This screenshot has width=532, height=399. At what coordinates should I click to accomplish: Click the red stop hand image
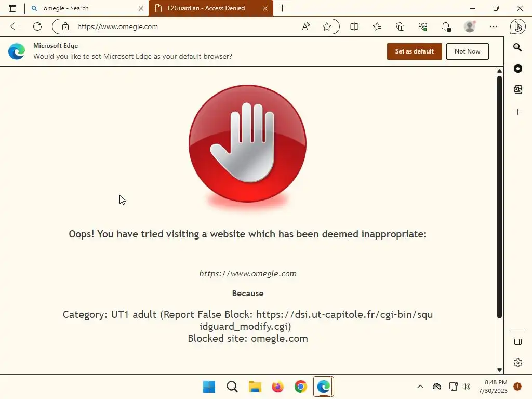(x=248, y=144)
